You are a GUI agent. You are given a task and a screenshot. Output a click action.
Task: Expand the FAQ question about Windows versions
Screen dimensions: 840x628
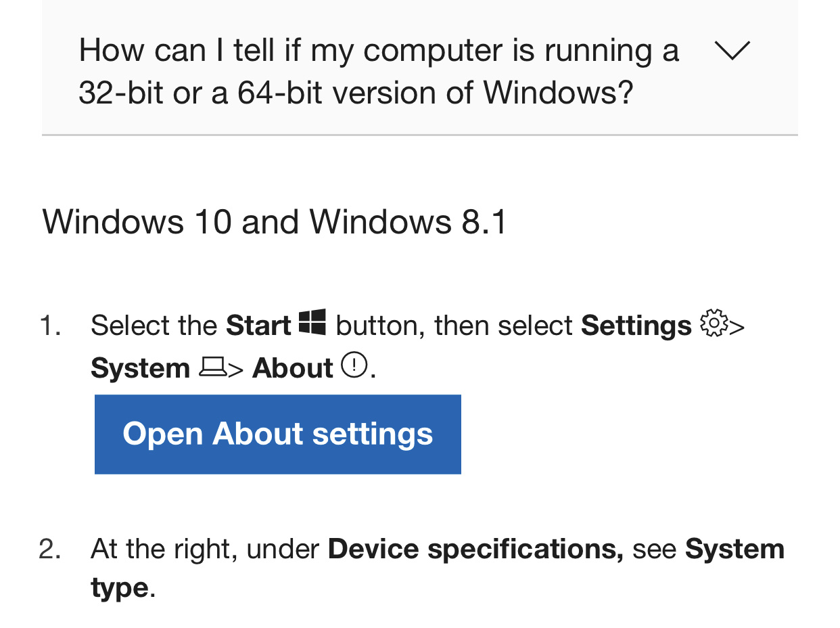[732, 50]
